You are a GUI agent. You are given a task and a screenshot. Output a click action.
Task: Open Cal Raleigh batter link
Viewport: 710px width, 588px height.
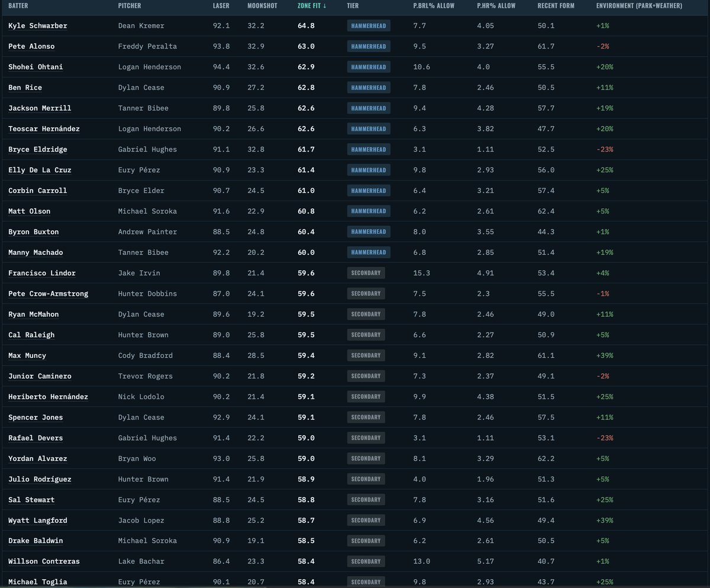pos(31,335)
